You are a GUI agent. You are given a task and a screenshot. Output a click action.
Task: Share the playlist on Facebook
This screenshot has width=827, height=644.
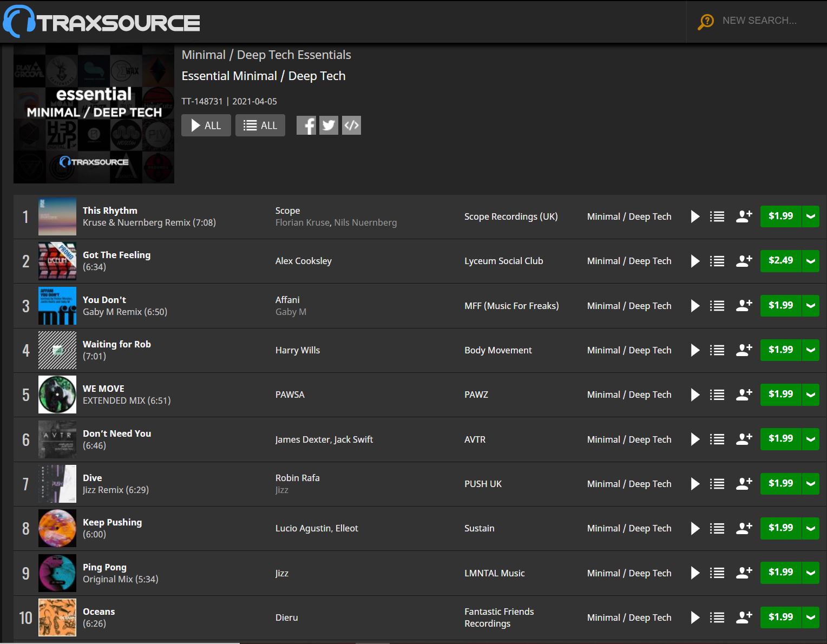pyautogui.click(x=306, y=125)
